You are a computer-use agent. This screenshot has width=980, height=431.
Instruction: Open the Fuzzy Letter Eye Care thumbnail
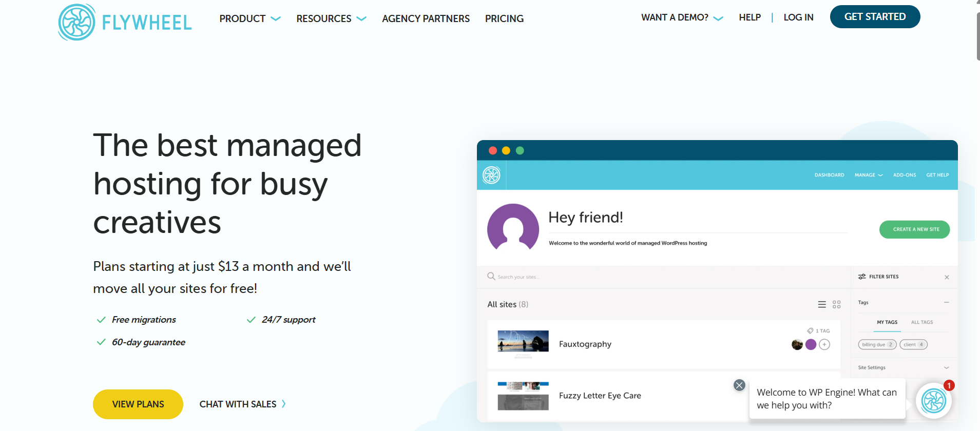(523, 396)
